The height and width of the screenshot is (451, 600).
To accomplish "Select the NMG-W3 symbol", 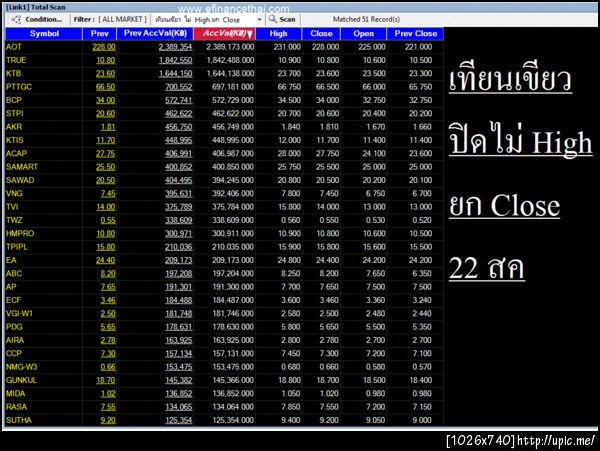I will pos(21,367).
